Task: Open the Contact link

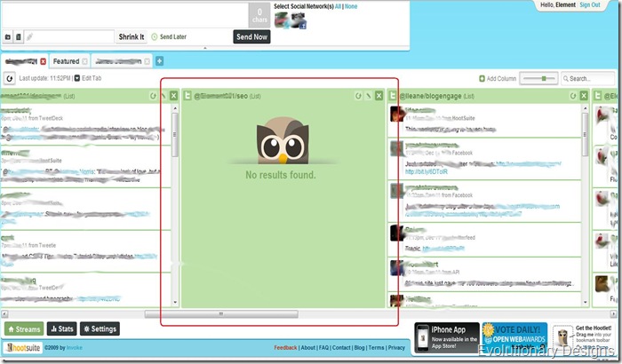Action: (341, 348)
